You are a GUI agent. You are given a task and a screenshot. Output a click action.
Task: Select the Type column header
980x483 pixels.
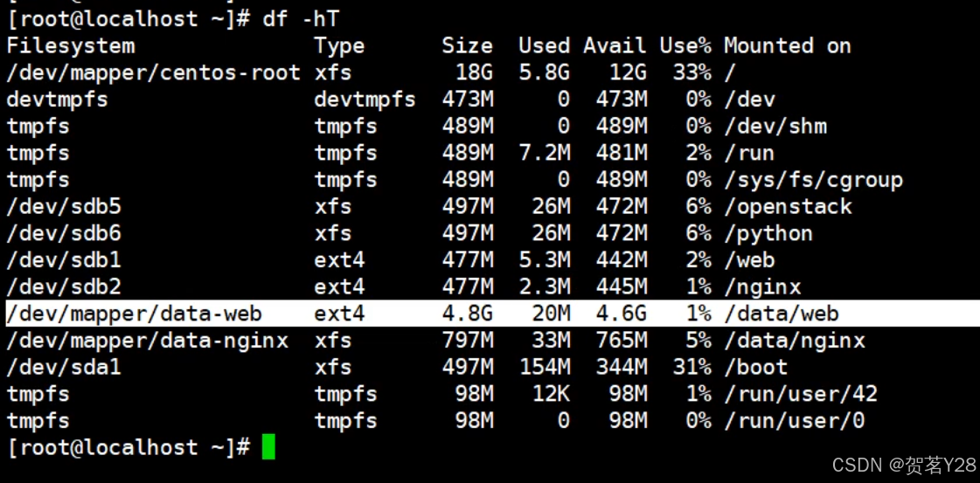click(339, 46)
